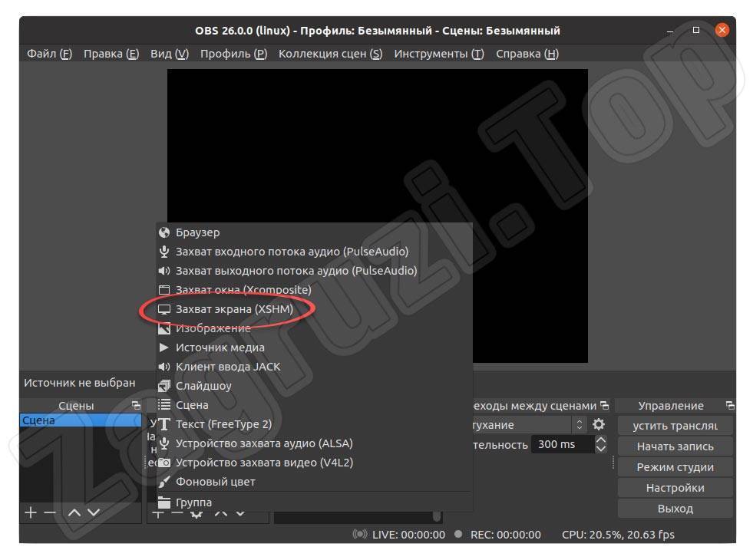Click play triangle icon beside Источник медиа

point(163,348)
